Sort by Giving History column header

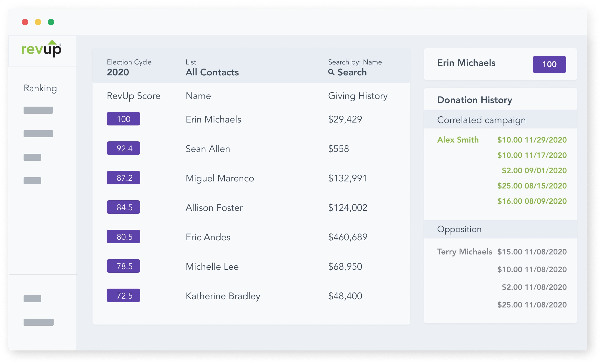(358, 96)
